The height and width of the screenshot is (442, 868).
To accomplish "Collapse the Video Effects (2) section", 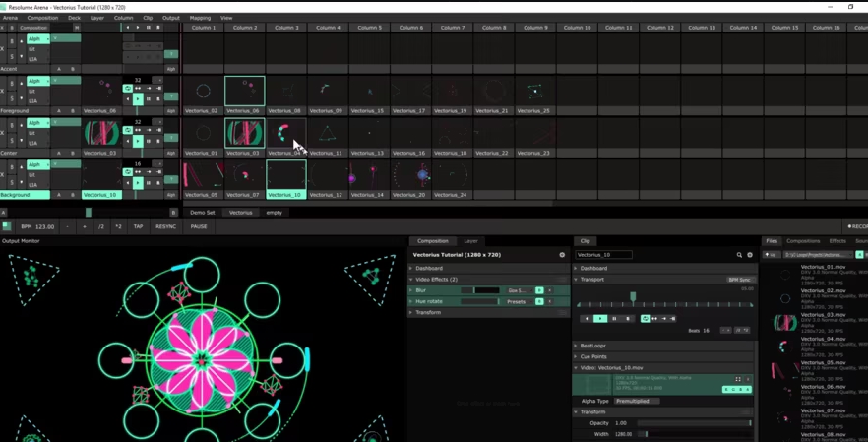I will click(410, 280).
